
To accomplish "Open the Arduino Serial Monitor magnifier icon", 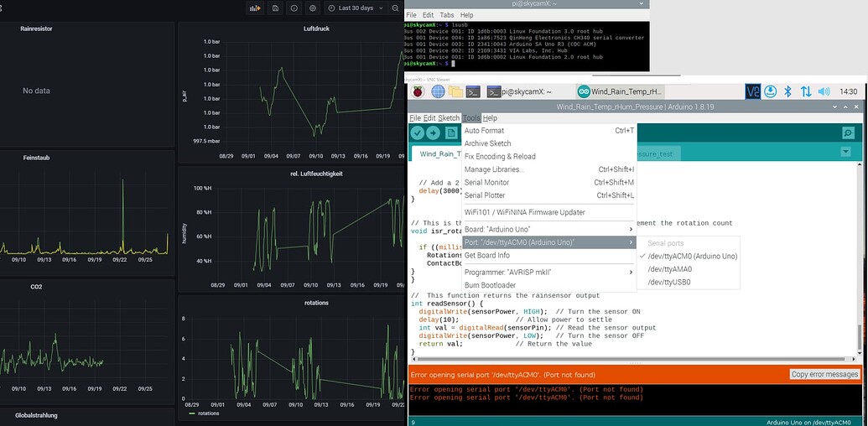I will (x=848, y=132).
